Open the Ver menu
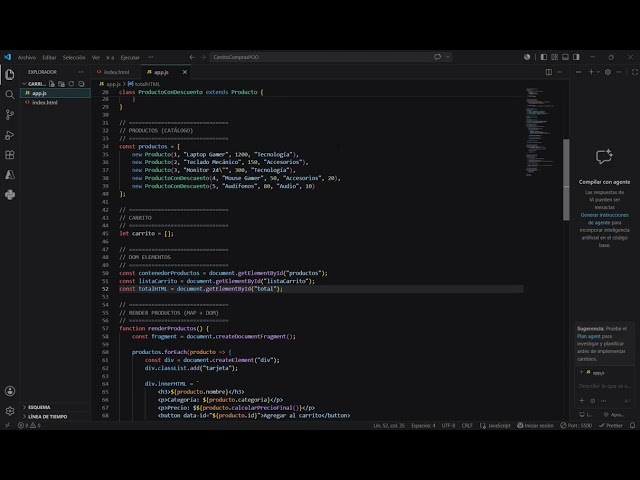The width and height of the screenshot is (640, 480). (96, 58)
